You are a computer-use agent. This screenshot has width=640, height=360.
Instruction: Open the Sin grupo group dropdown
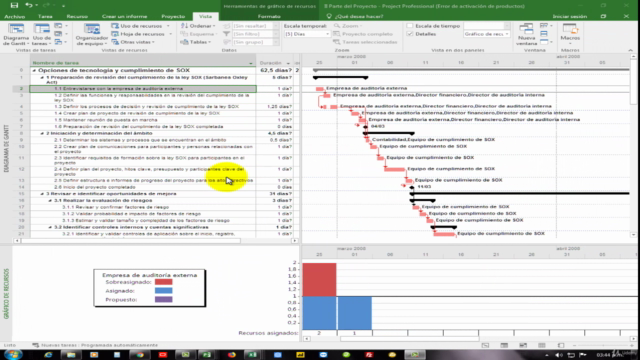(276, 42)
